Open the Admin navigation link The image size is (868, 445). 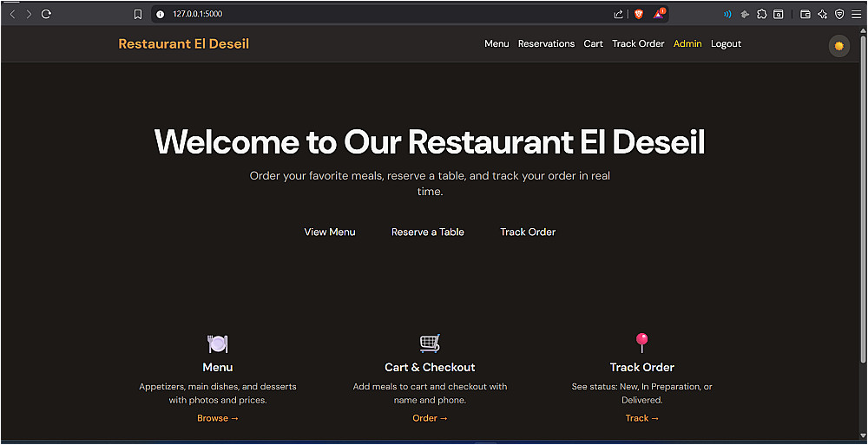point(687,43)
